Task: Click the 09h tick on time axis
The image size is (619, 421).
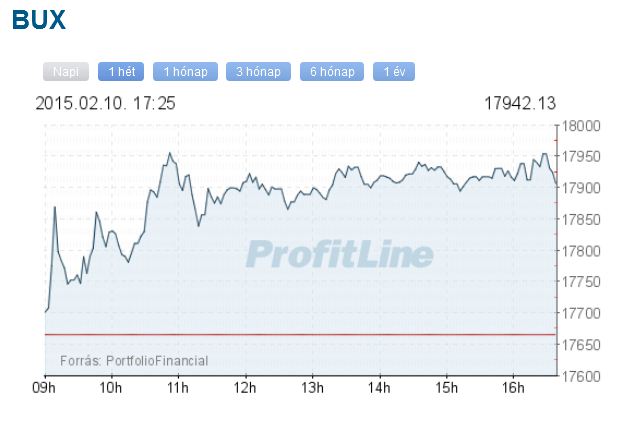Action: click(44, 387)
